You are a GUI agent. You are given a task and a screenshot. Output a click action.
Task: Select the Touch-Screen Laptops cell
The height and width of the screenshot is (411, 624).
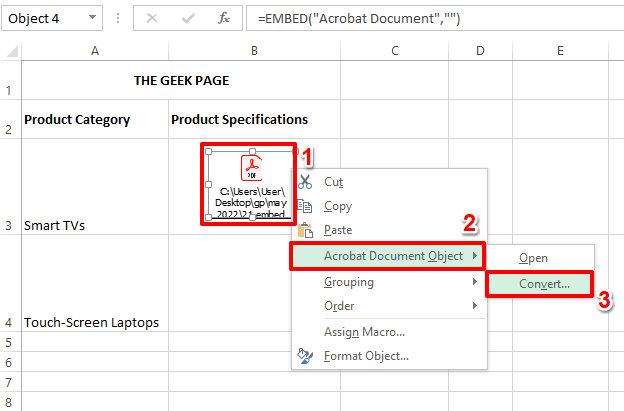94,322
